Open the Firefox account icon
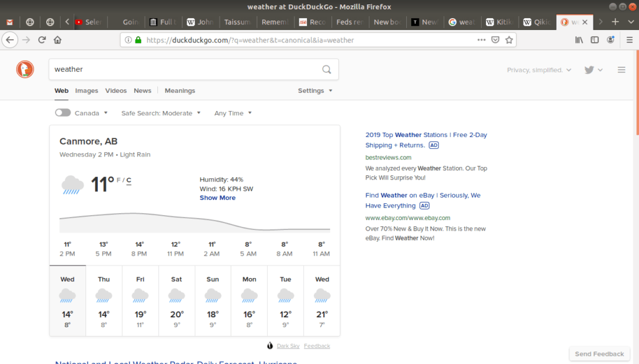The width and height of the screenshot is (639, 364). click(610, 40)
